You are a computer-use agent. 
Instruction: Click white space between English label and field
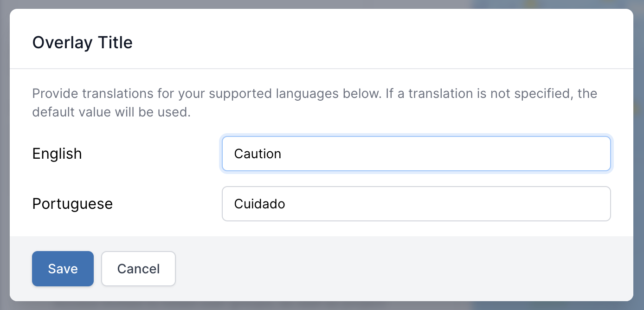coord(153,154)
